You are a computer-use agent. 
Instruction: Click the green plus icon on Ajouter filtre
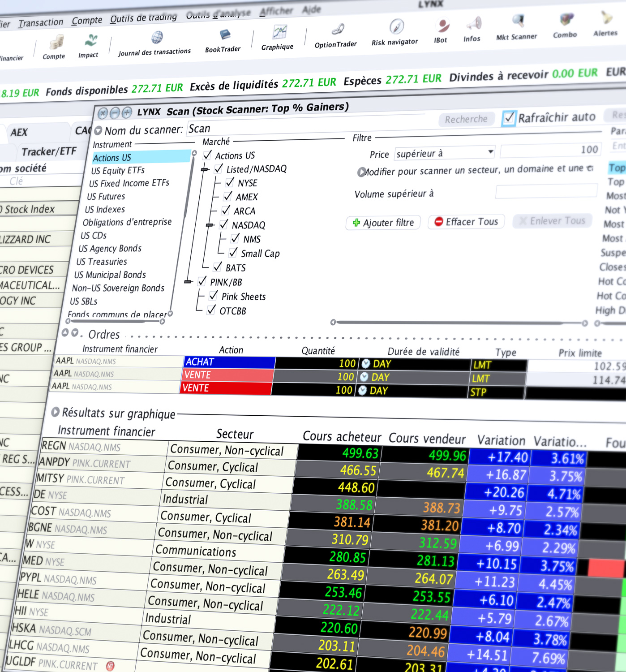[356, 223]
